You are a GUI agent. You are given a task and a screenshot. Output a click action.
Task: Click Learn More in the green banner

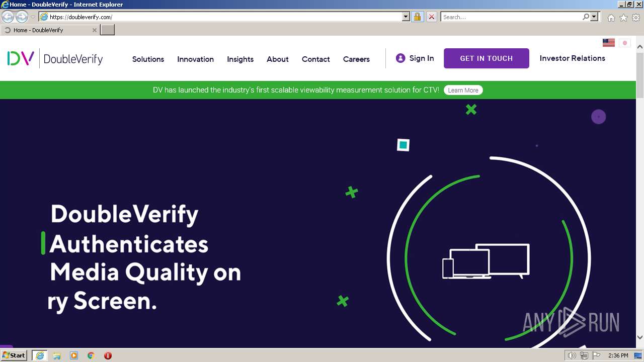(463, 90)
